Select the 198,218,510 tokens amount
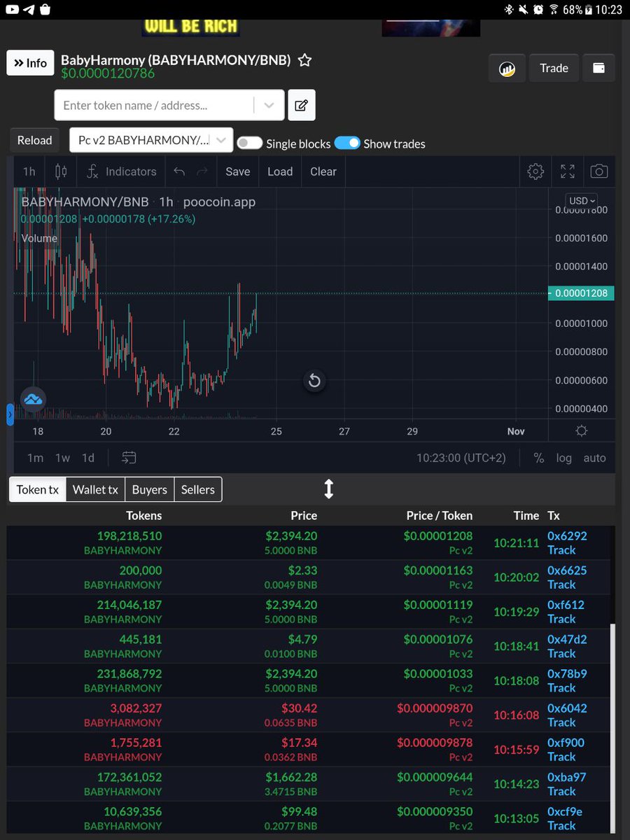This screenshot has width=630, height=840. [129, 535]
